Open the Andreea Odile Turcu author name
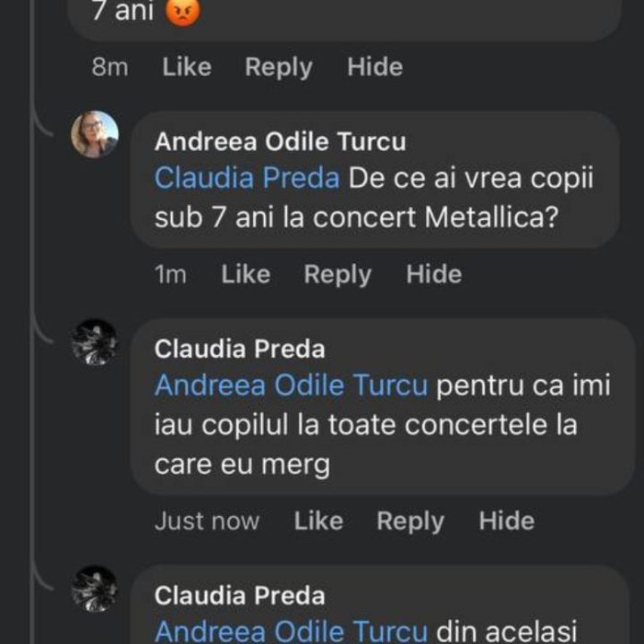This screenshot has width=644, height=644. click(280, 141)
